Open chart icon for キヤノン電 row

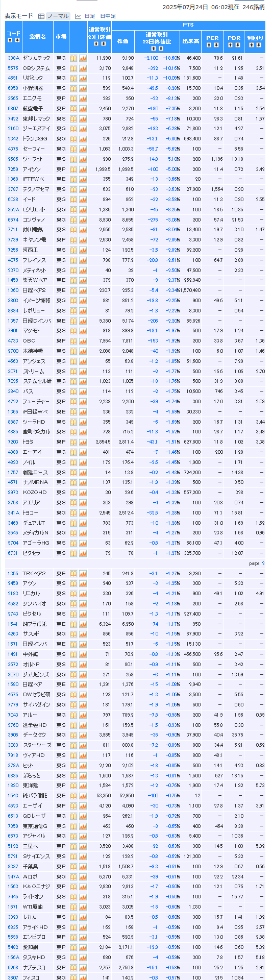tap(83, 240)
